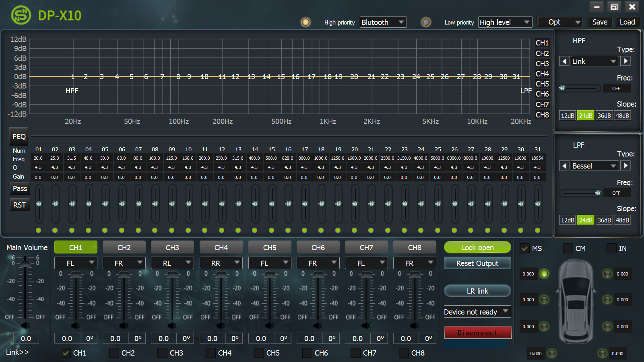Enable the CM checkbox
Screen dimensions: 644x362
(568, 249)
